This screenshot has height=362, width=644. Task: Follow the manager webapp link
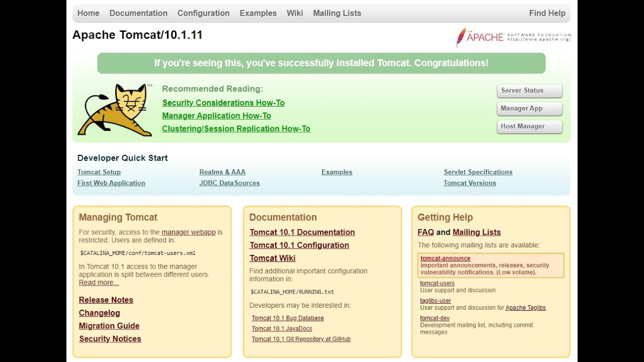189,232
